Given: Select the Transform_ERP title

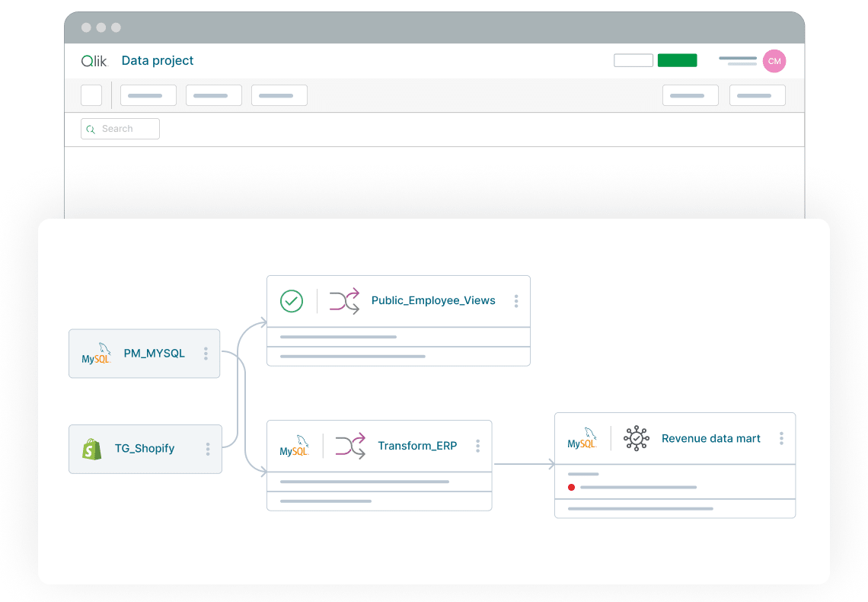Looking at the screenshot, I should coord(417,446).
